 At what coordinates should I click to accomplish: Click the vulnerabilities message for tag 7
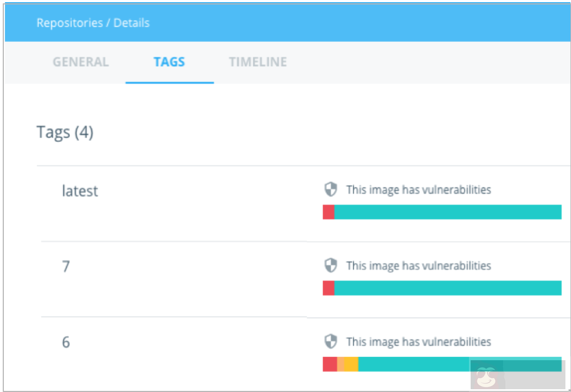click(x=419, y=265)
